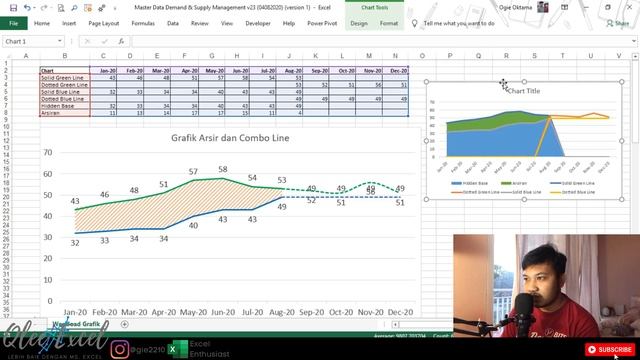Image resolution: width=640 pixels, height=360 pixels.
Task: Click the Enter checkmark icon in formula bar
Action: click(x=104, y=41)
